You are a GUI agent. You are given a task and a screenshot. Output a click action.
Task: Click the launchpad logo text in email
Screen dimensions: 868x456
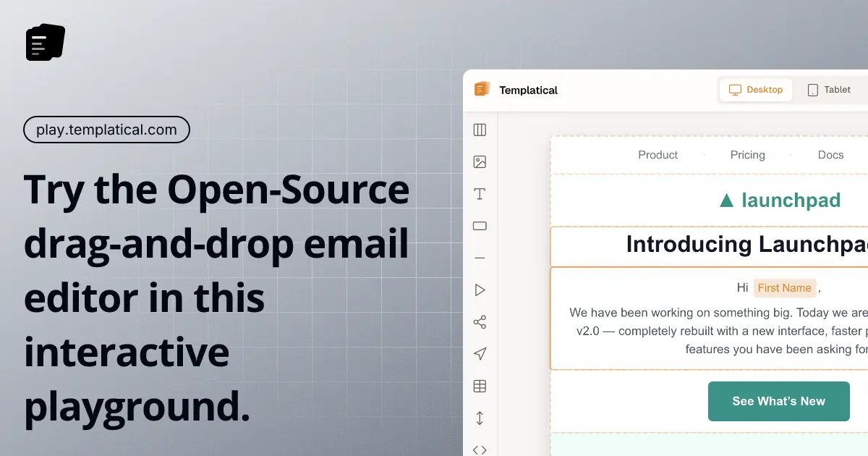(791, 200)
